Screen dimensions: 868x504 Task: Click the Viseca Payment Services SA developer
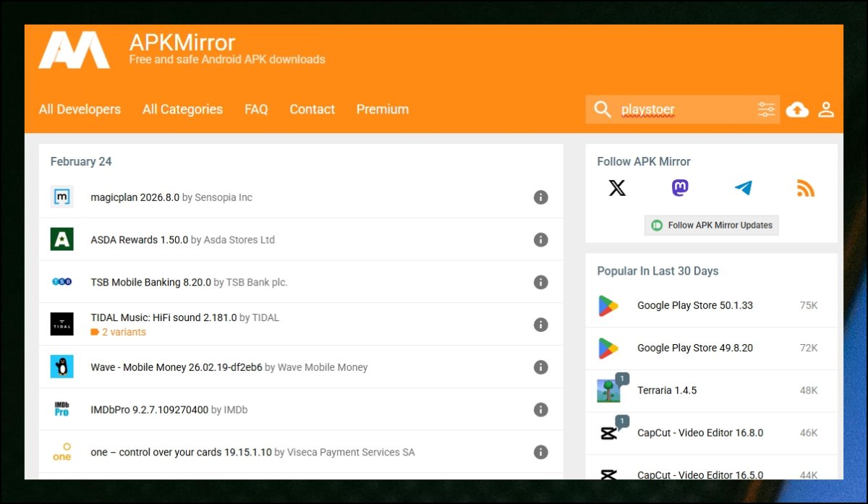(352, 453)
